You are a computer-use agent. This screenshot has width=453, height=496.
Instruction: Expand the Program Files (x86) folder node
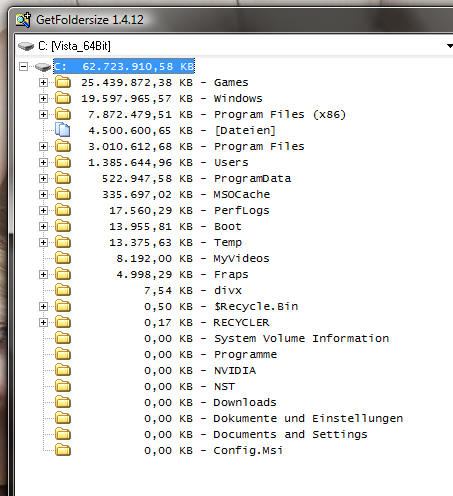click(43, 114)
